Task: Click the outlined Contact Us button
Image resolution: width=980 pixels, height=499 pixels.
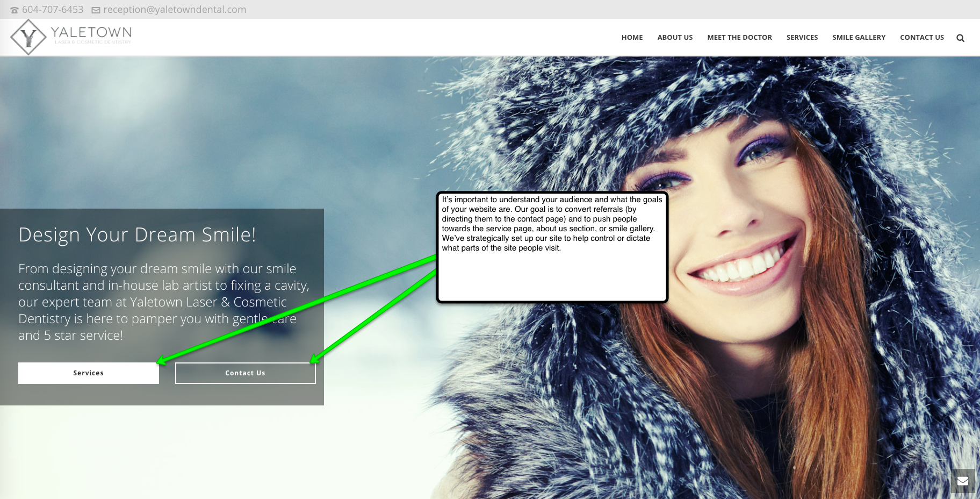Action: point(246,373)
